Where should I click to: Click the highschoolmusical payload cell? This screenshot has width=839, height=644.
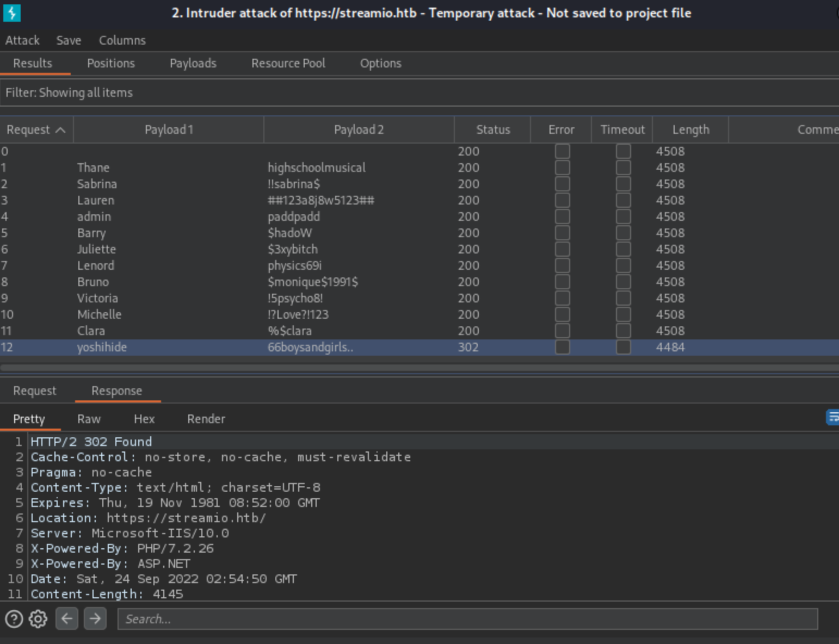click(317, 168)
